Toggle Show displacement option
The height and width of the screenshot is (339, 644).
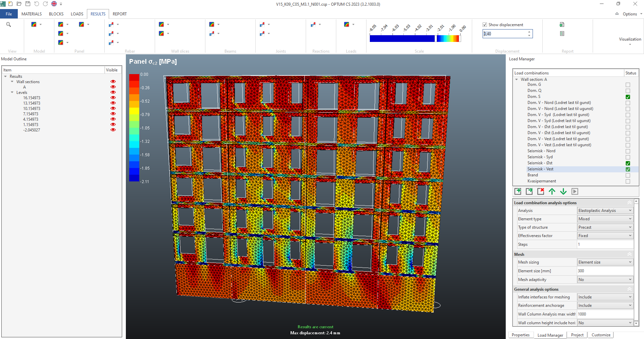pyautogui.click(x=485, y=24)
